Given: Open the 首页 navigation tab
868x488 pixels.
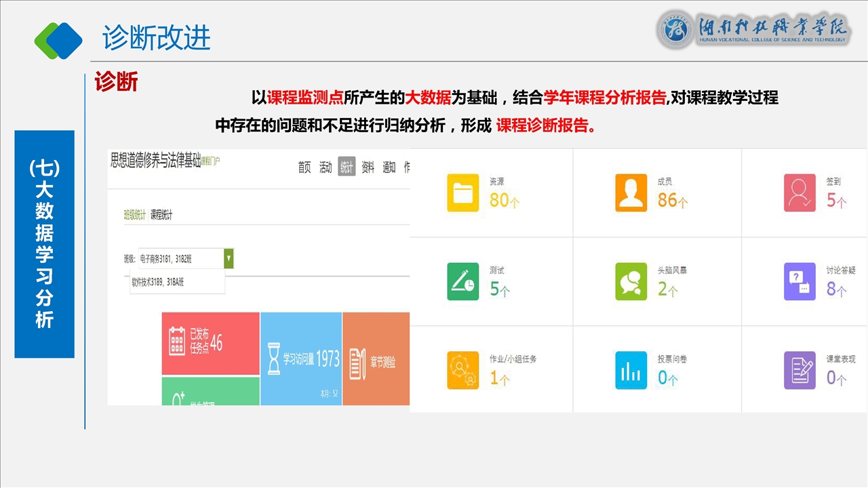Looking at the screenshot, I should (304, 167).
